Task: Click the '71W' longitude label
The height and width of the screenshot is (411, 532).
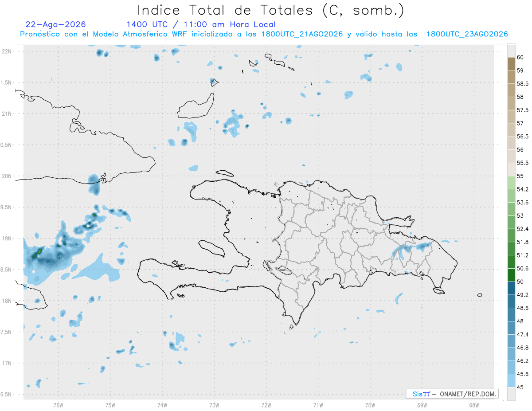Action: 318,405
